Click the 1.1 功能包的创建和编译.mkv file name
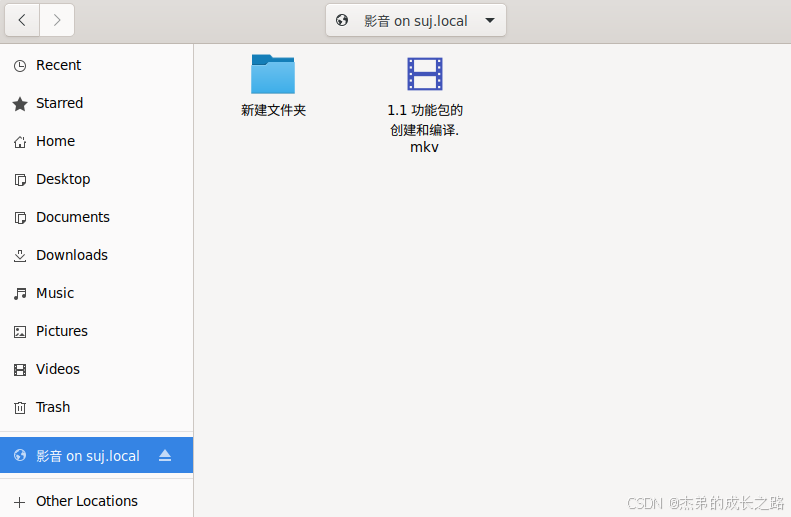The width and height of the screenshot is (791, 517). click(x=425, y=129)
